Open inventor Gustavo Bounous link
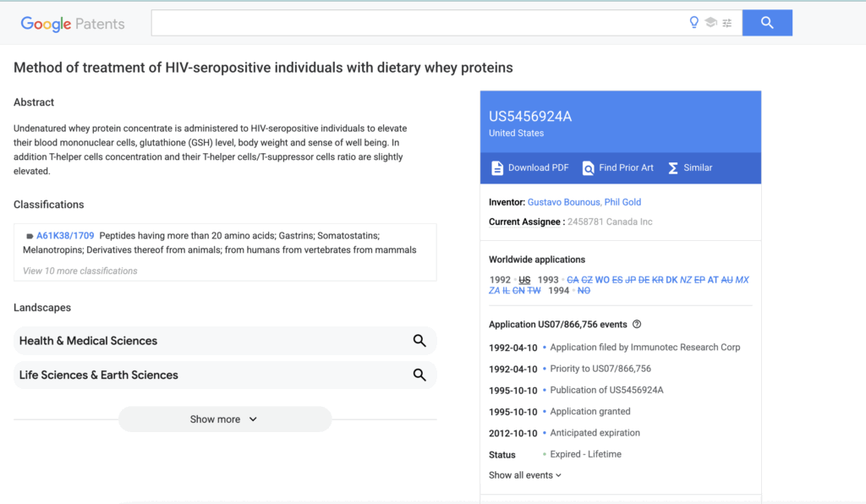Screen dimensions: 866x504 [564, 202]
